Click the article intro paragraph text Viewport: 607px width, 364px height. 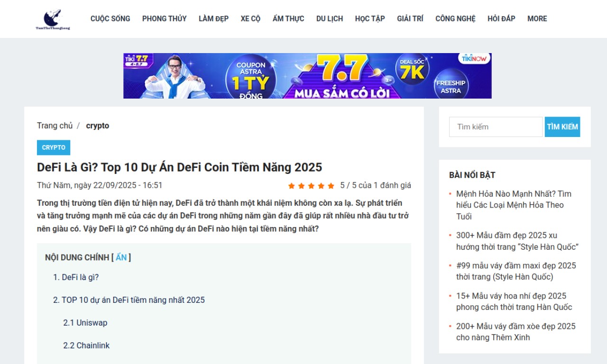[223, 216]
